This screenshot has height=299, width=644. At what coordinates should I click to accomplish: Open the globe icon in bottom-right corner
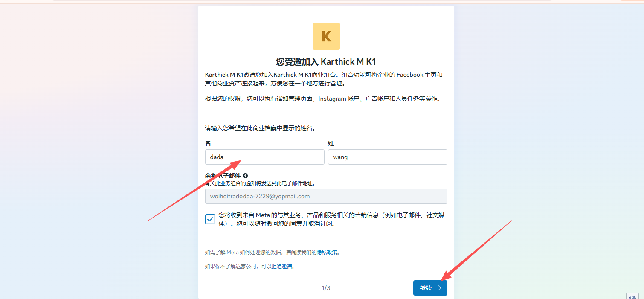tap(632, 296)
